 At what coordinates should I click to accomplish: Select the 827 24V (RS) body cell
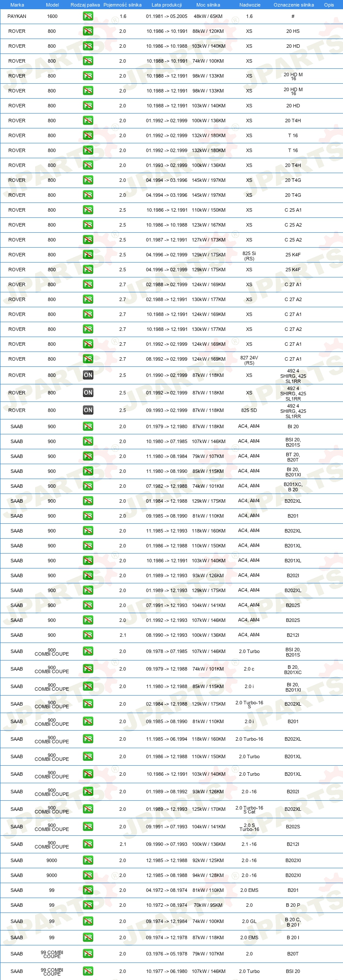click(x=249, y=360)
